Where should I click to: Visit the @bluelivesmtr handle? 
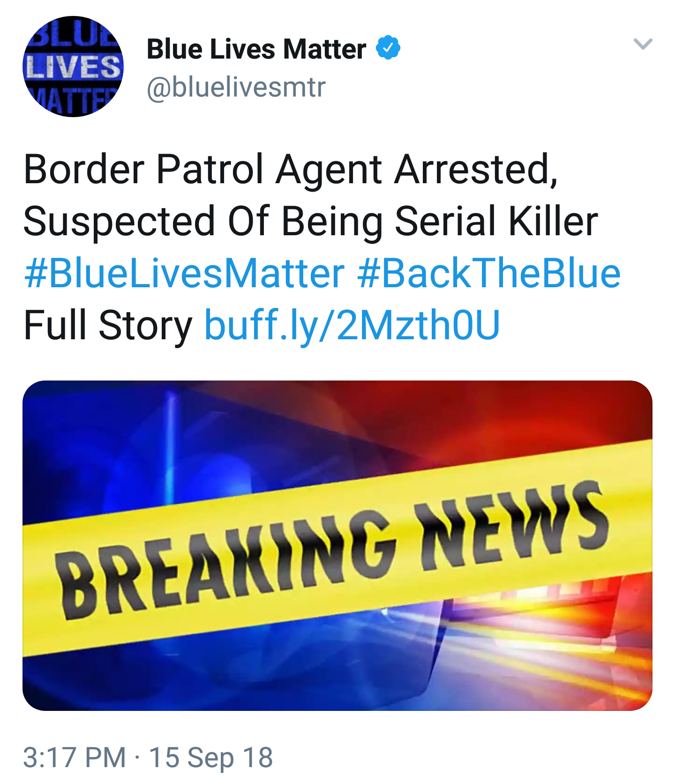(x=236, y=87)
